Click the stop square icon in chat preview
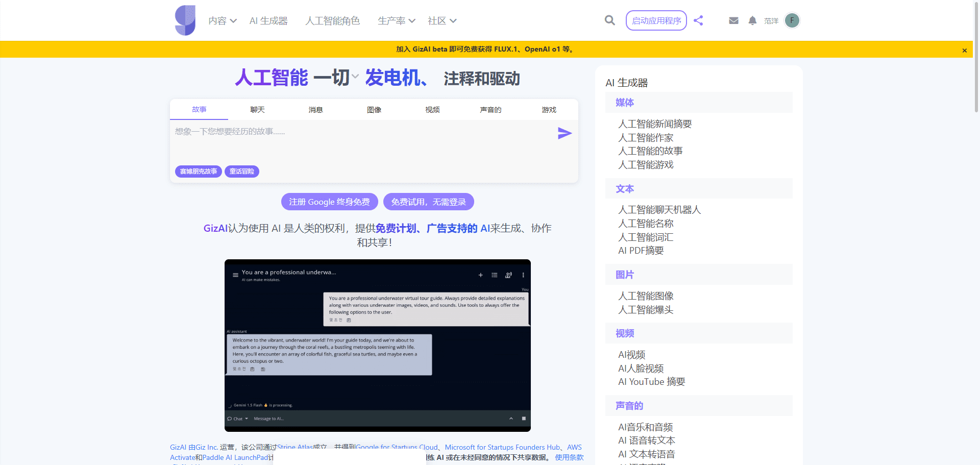The image size is (980, 465). point(524,419)
